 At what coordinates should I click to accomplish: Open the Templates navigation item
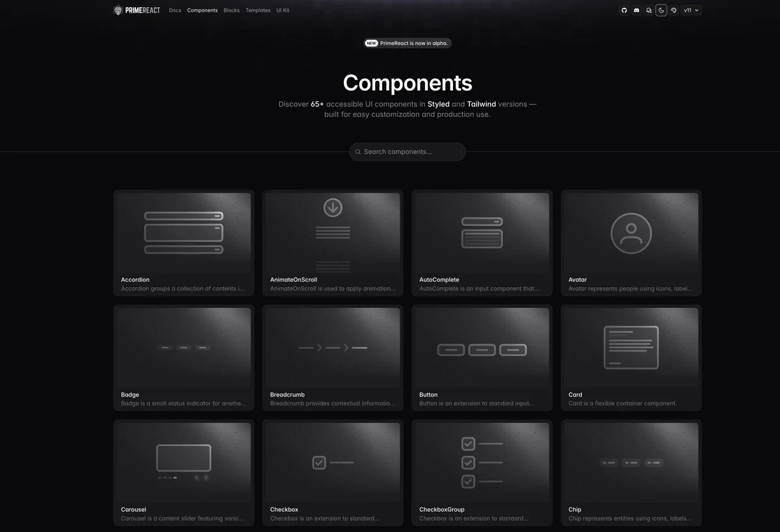pos(258,10)
